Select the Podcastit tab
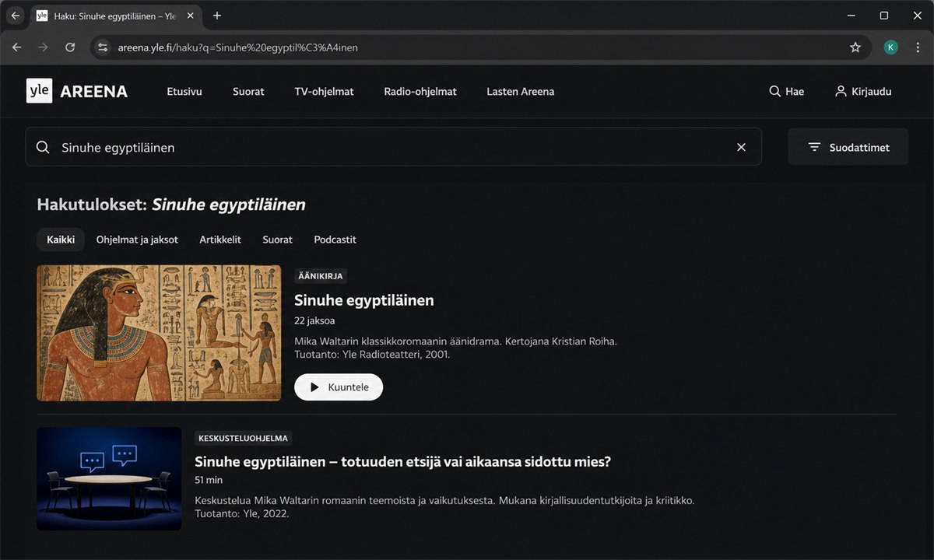 (x=335, y=240)
